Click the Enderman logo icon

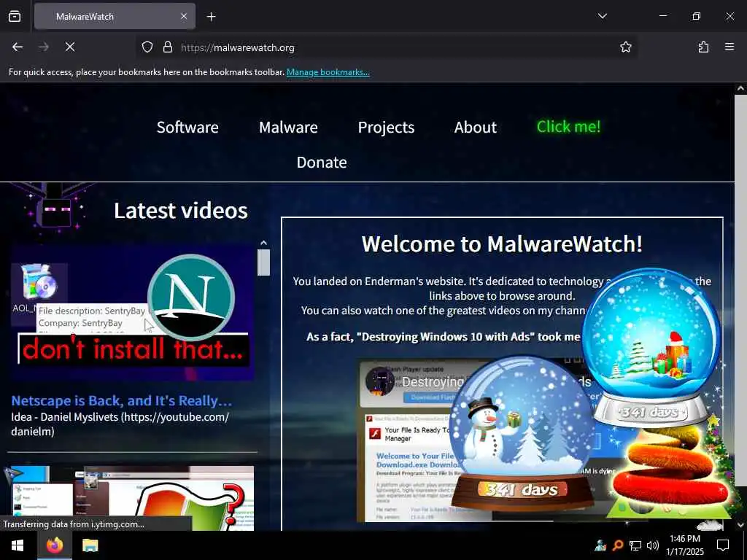(55, 208)
